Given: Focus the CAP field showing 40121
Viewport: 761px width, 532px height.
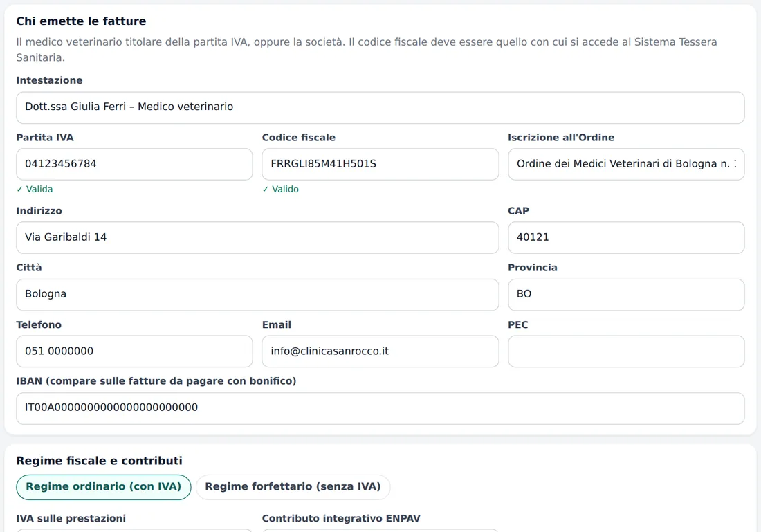Looking at the screenshot, I should pos(626,237).
